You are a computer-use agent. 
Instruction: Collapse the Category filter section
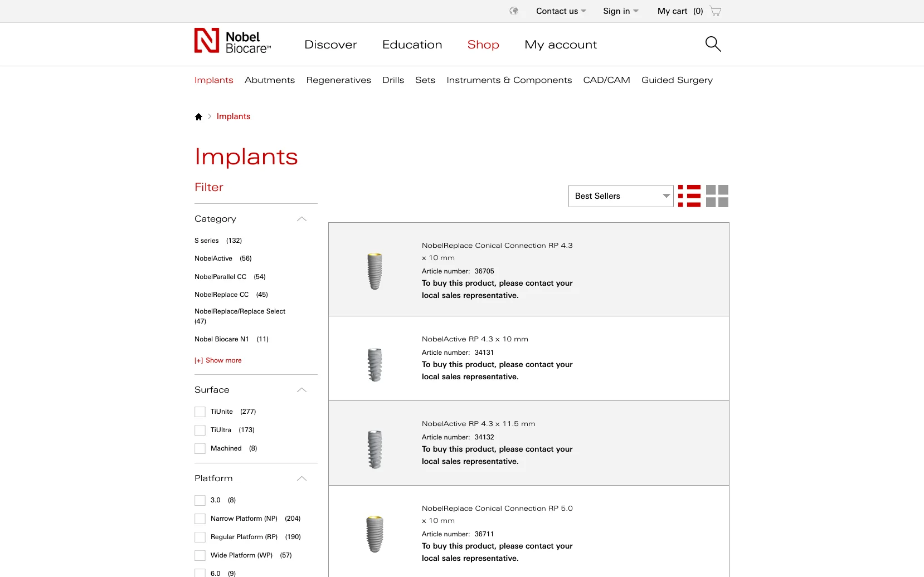coord(301,219)
